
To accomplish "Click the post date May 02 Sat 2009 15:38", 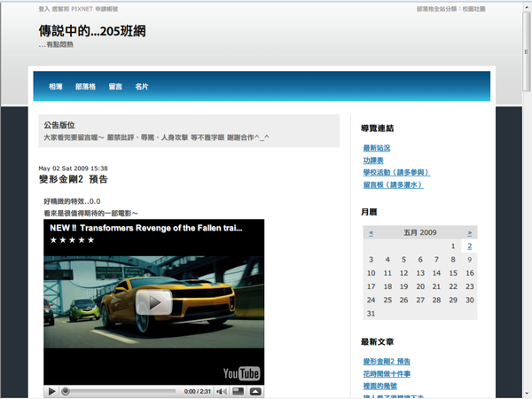I will pos(73,168).
